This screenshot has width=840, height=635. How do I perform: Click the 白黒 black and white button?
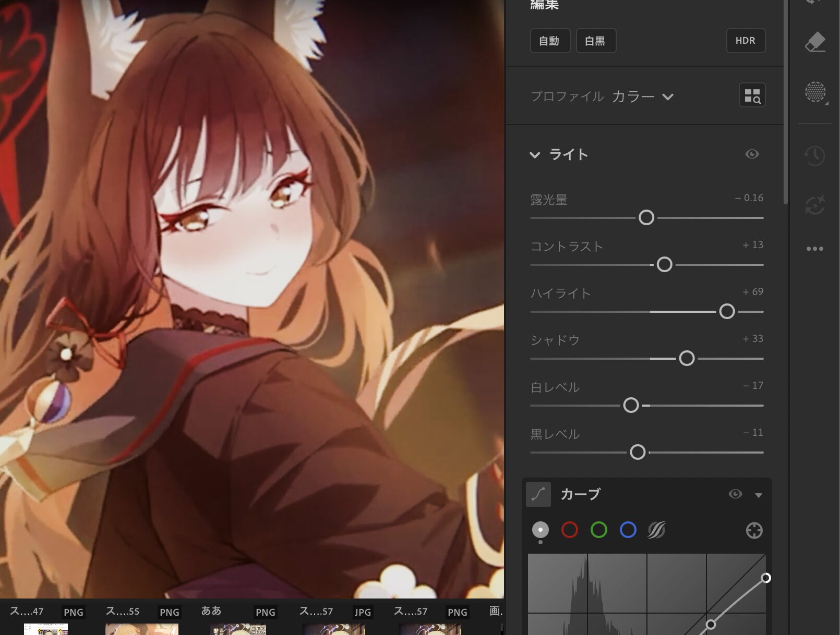596,41
